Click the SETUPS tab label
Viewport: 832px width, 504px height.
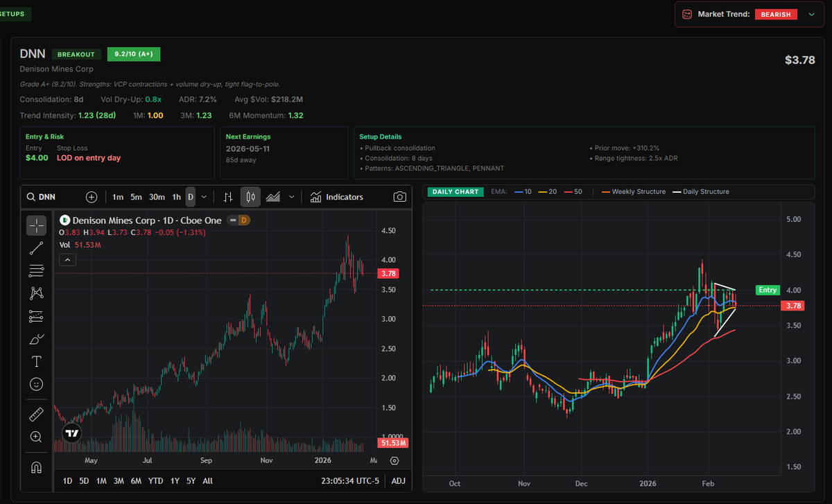(12, 14)
